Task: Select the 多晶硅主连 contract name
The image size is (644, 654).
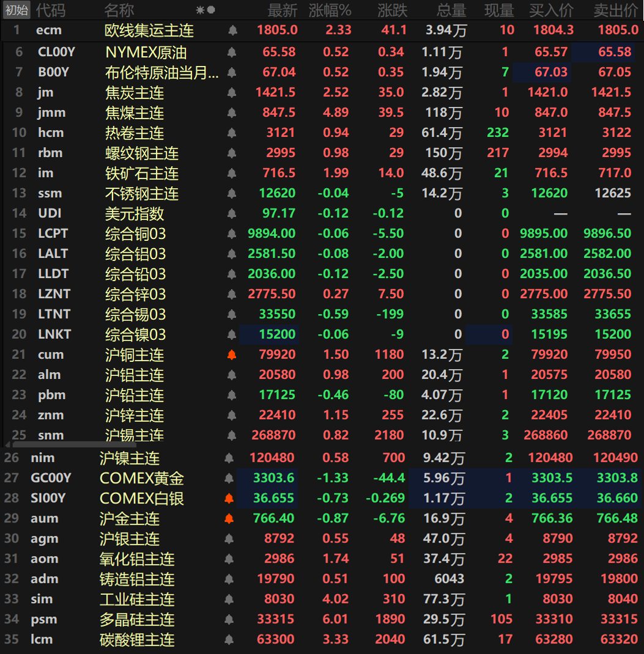Action: pos(137,620)
